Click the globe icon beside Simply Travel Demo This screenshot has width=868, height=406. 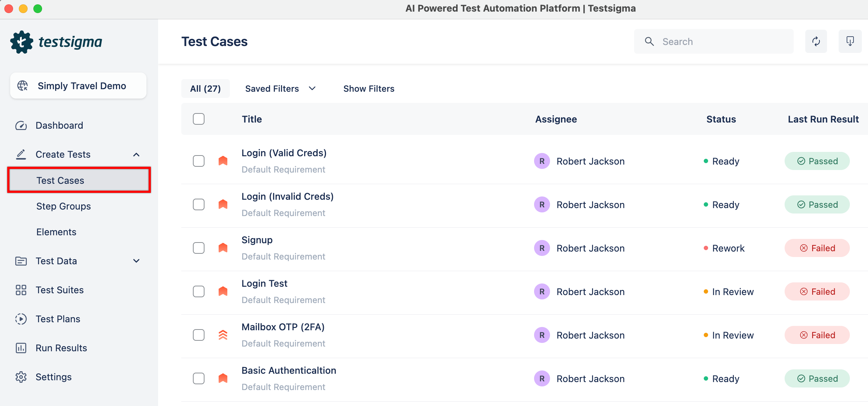[22, 86]
